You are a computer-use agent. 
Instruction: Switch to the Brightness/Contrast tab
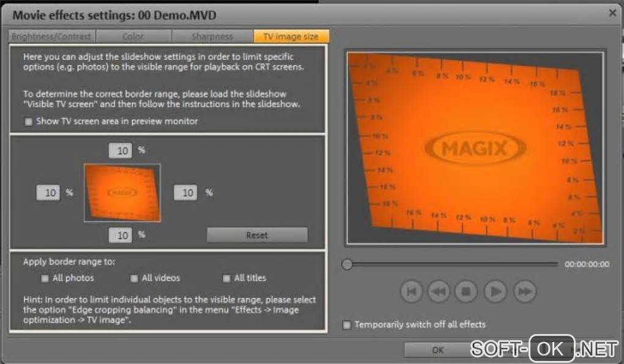point(51,36)
